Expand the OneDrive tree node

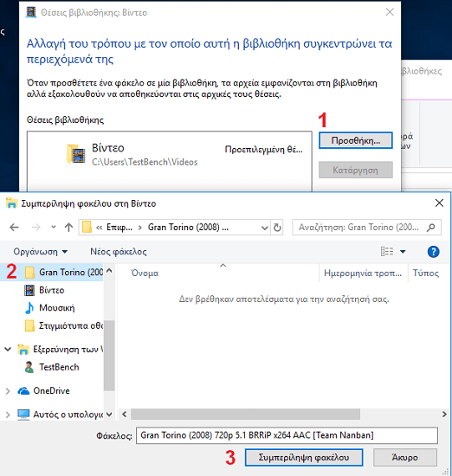point(8,391)
